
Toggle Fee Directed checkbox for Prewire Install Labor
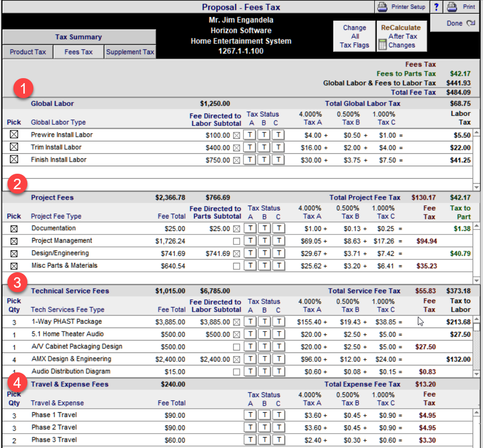click(x=237, y=135)
